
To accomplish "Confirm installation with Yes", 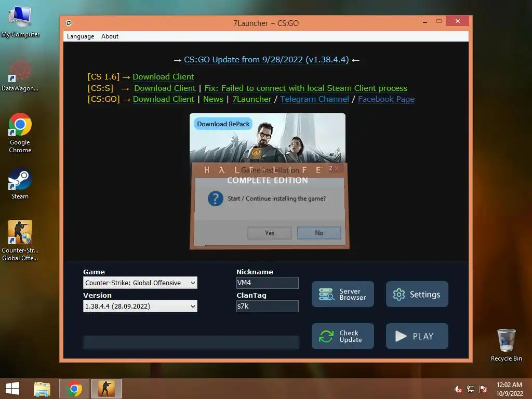I will pos(270,233).
